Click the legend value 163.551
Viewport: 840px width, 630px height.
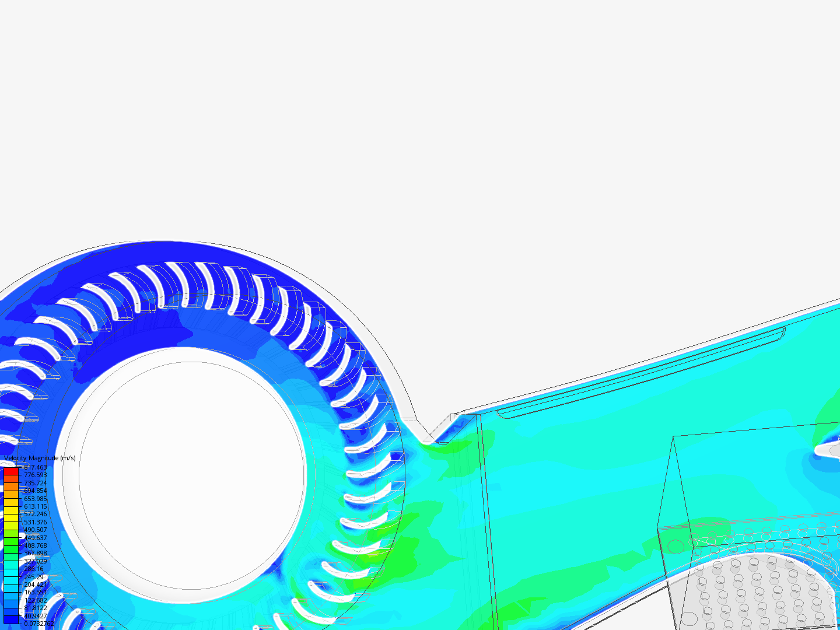pos(35,592)
